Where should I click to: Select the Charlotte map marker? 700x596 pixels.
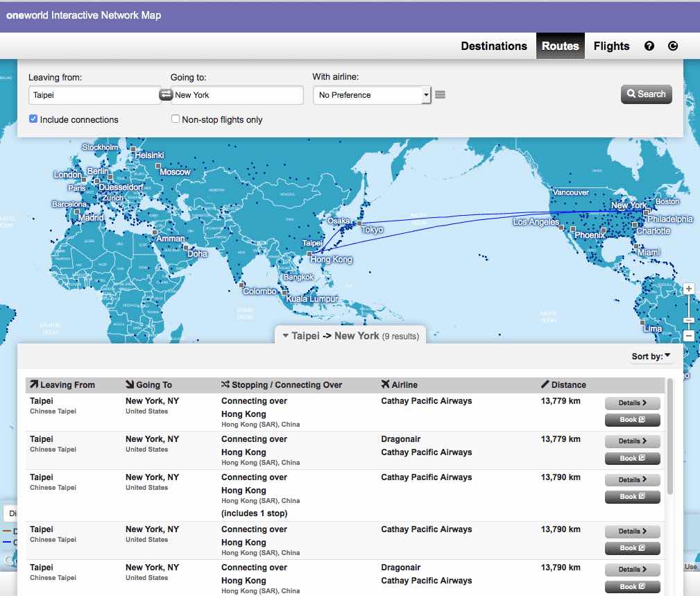point(634,225)
